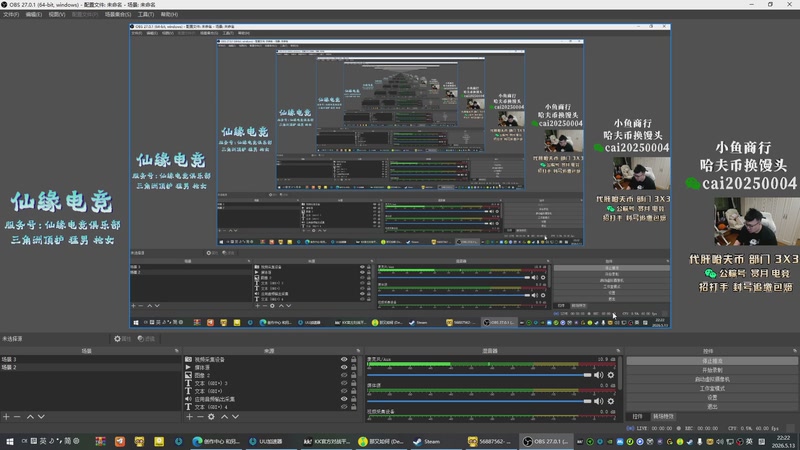Screen dimensions: 800x450
Task: Add a new scene with plus icon
Action: tap(6, 416)
